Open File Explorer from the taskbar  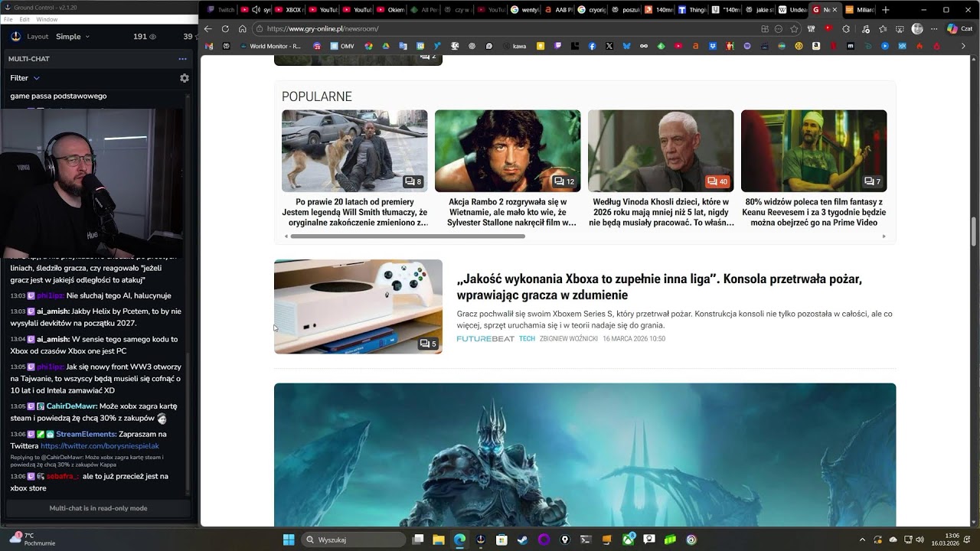pyautogui.click(x=439, y=540)
